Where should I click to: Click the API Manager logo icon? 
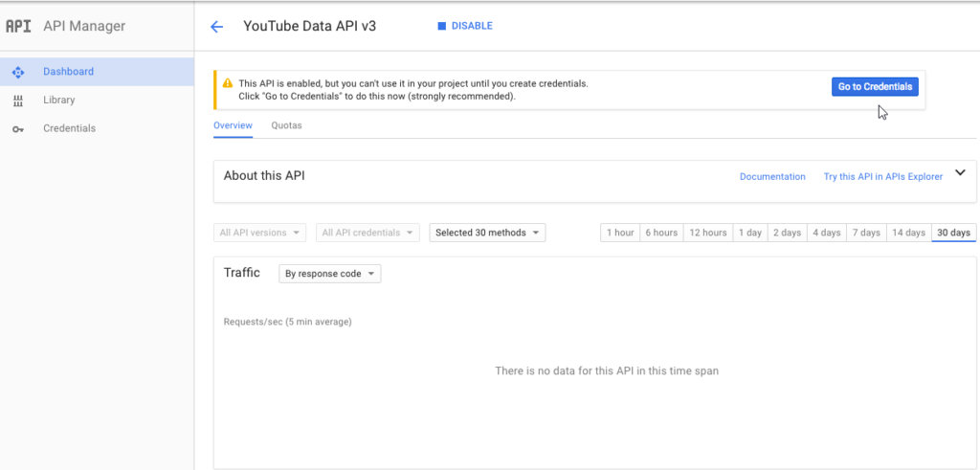(x=18, y=26)
